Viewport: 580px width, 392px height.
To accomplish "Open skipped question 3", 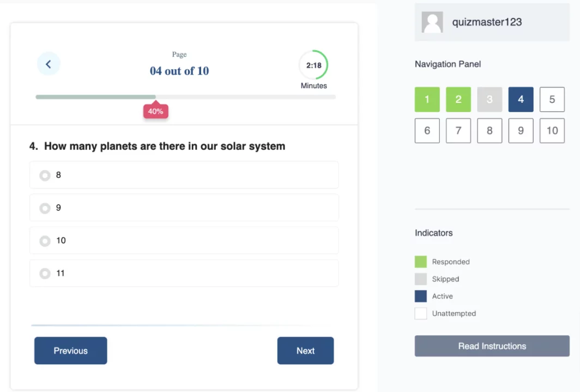I will (490, 100).
